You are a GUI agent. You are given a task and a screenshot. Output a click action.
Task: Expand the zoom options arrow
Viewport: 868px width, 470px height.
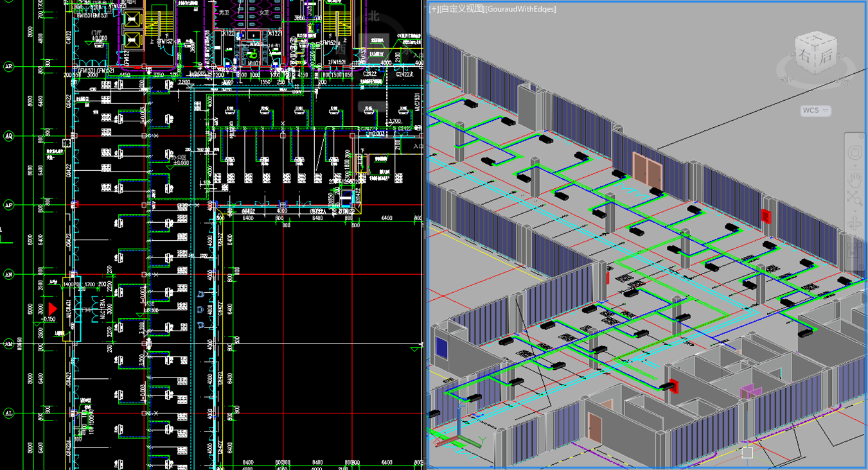coord(855,211)
